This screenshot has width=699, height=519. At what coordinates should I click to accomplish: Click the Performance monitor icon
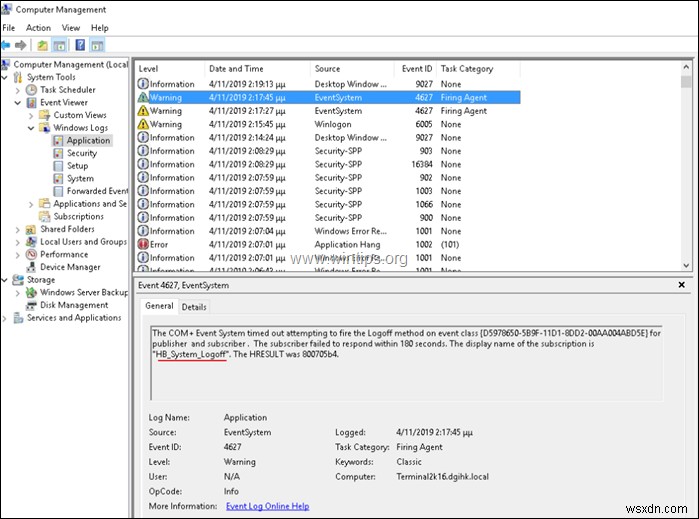[31, 255]
